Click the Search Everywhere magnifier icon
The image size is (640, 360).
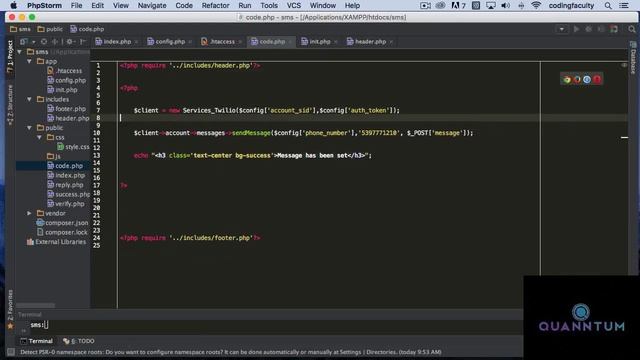click(x=632, y=29)
